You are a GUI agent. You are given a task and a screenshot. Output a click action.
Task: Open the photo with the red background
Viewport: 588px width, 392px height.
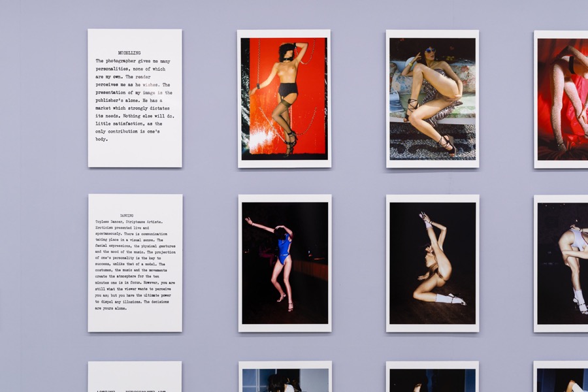click(x=284, y=98)
